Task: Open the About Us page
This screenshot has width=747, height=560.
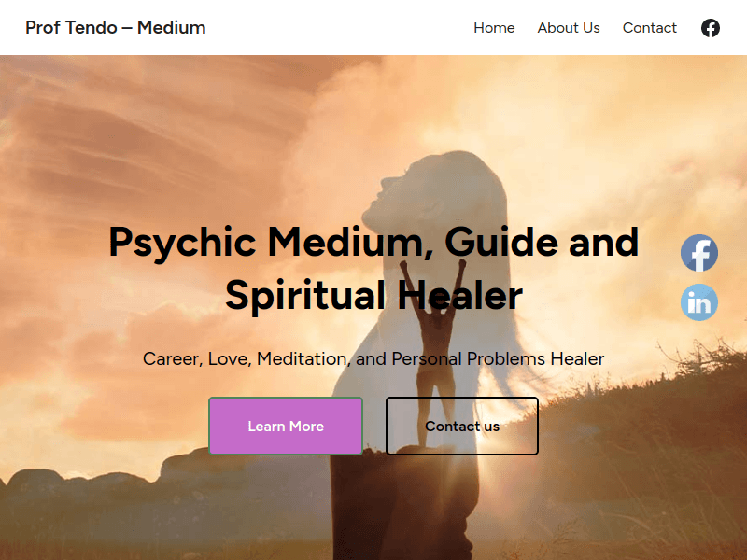Action: 569,28
